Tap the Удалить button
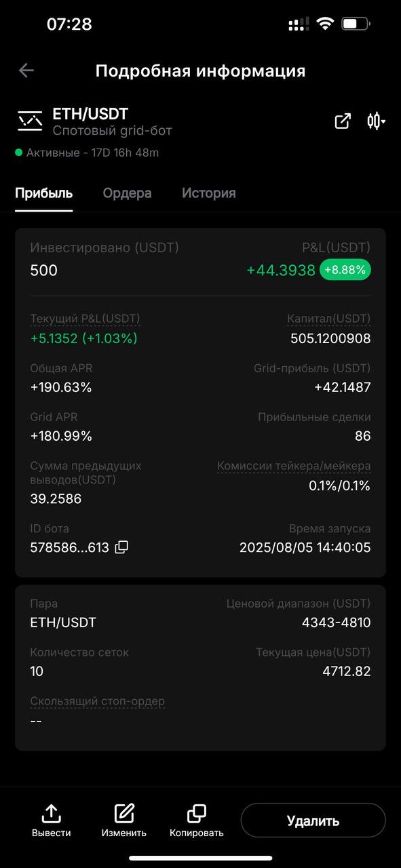Screen dimensions: 401x868 (x=313, y=821)
